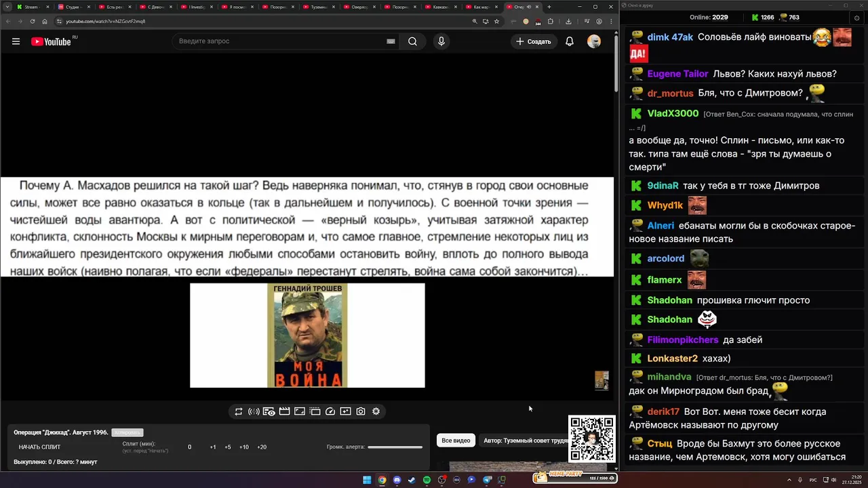Add +20 minutes to split
Viewport: 868px width, 488px height.
[x=262, y=447]
